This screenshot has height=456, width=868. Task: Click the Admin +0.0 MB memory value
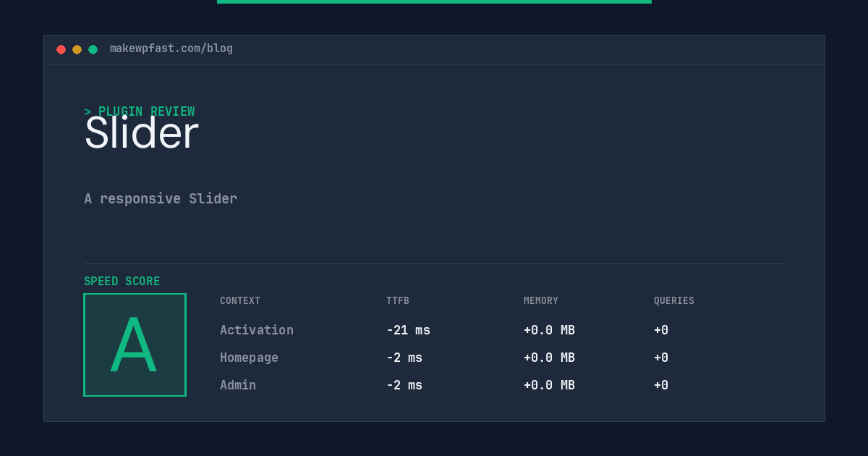click(x=549, y=385)
